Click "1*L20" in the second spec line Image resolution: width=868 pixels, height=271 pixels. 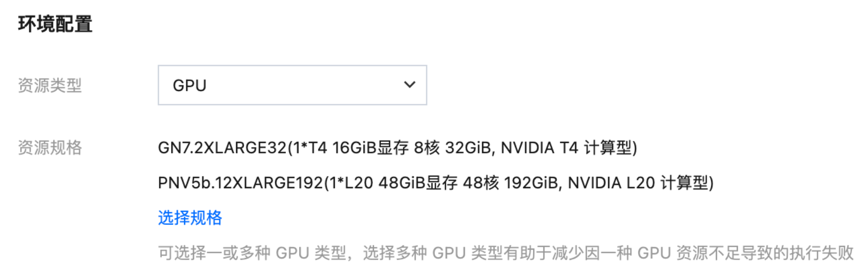point(351,183)
